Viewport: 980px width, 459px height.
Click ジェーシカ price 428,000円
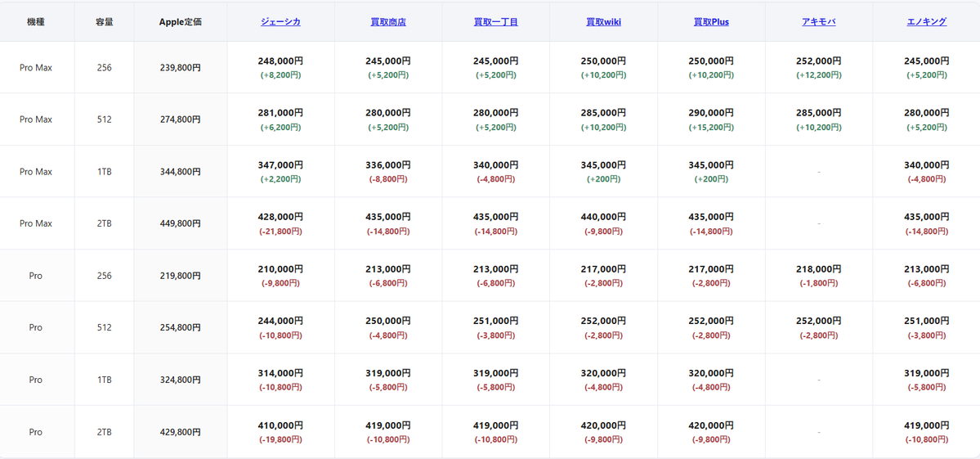tap(280, 217)
